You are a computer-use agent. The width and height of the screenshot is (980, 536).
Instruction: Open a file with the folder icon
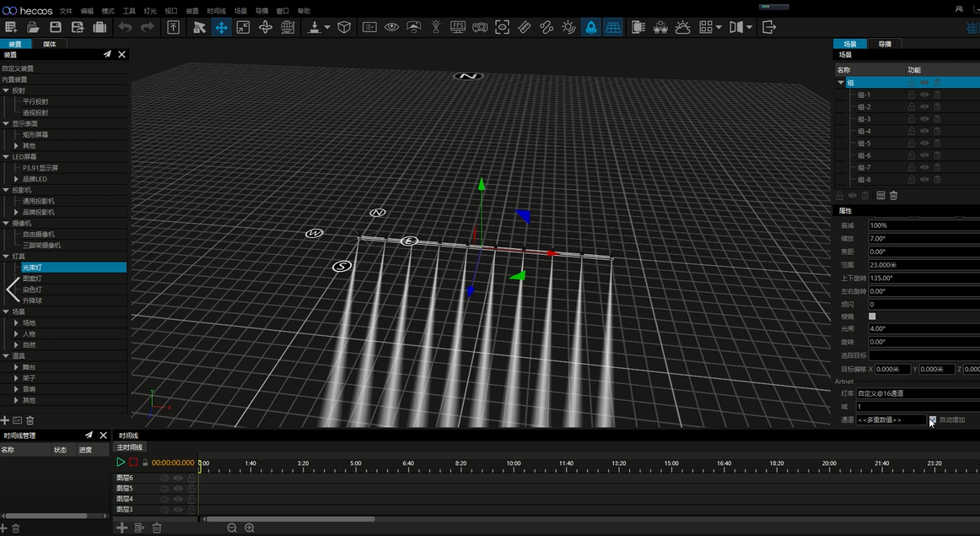[33, 27]
